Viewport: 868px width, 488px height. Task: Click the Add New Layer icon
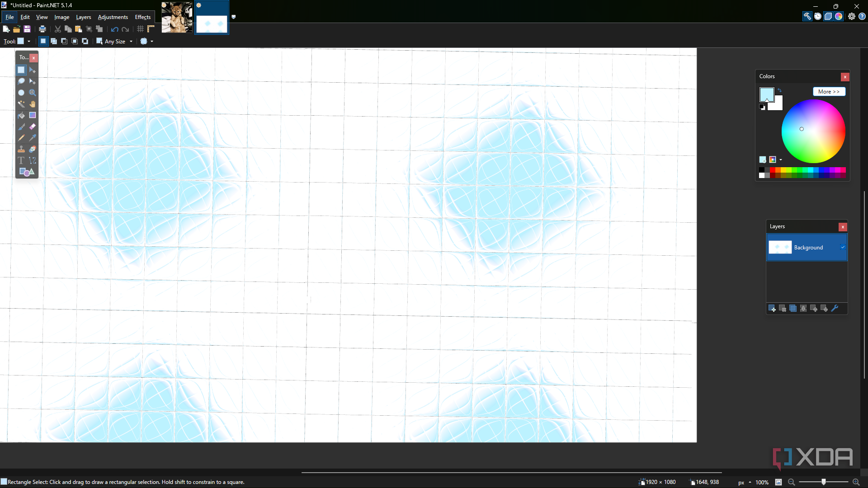772,308
